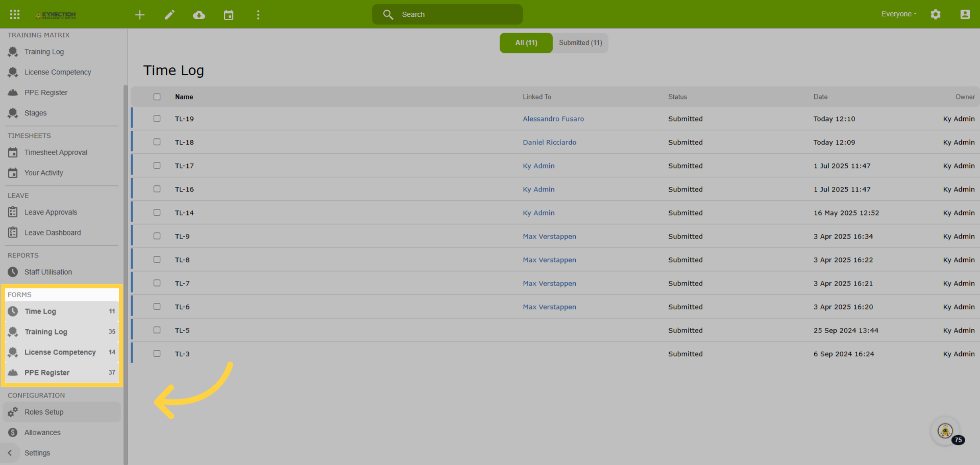Toggle the select-all checkbox in table header
The image size is (980, 465).
click(157, 97)
